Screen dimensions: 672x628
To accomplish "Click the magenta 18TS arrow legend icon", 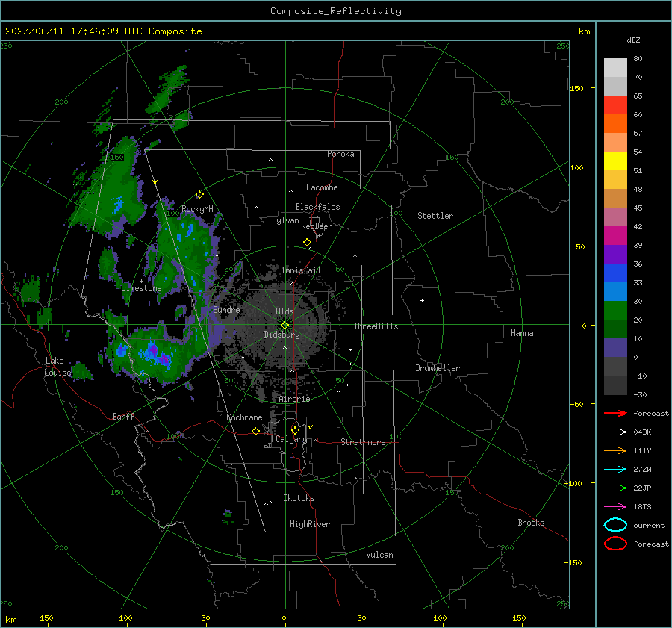I will click(x=615, y=507).
